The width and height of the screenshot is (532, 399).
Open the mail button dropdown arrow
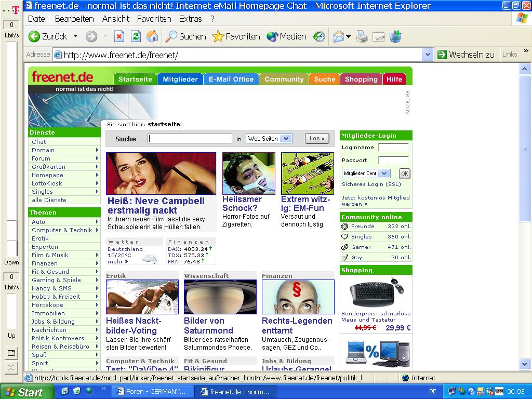348,36
